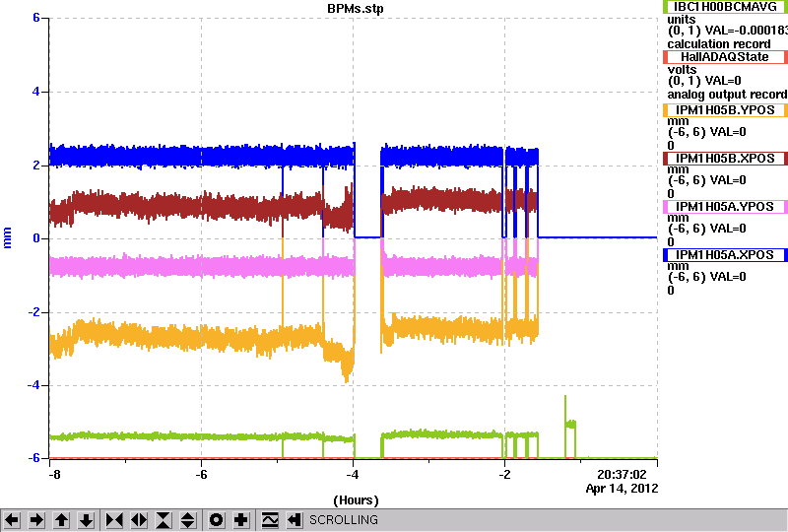Click the horizontal bowtie zoom-in icon

[114, 520]
